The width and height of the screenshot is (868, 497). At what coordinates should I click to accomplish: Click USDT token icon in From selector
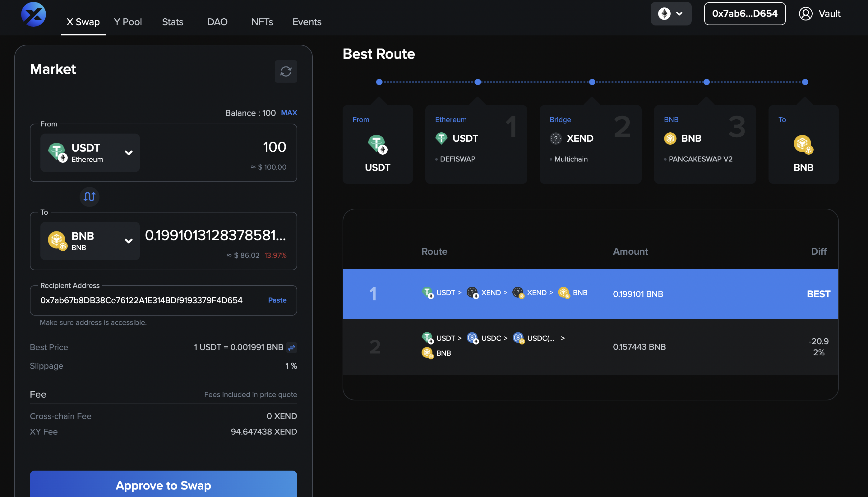58,152
